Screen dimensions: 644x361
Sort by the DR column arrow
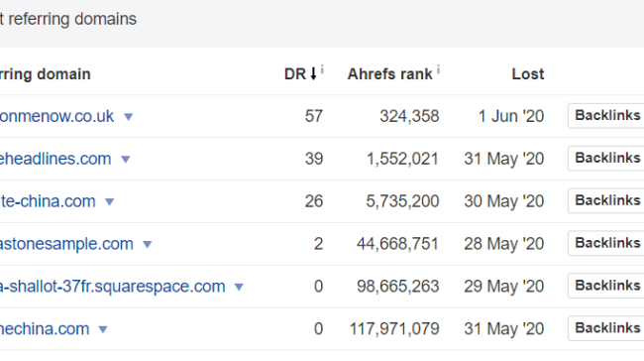pyautogui.click(x=313, y=73)
